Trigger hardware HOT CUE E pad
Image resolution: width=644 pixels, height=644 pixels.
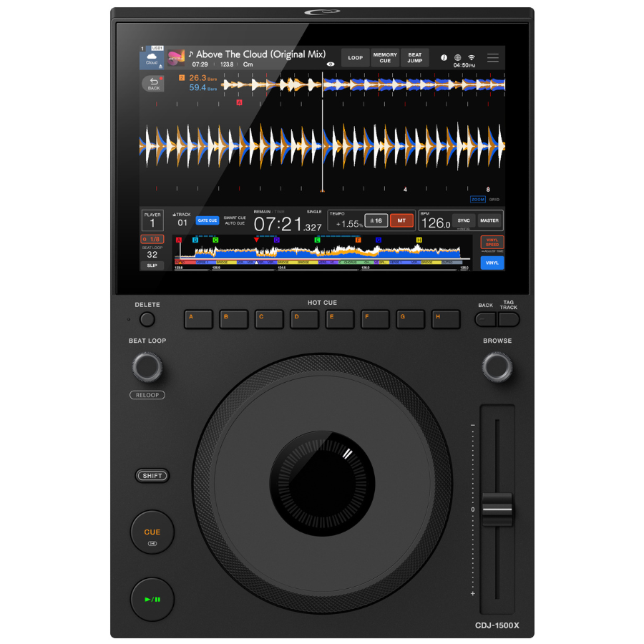point(340,320)
